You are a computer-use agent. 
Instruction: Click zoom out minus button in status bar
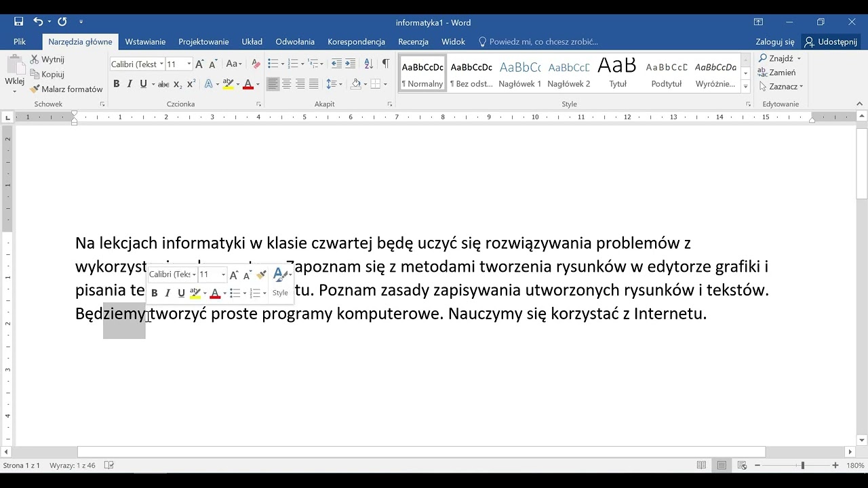tap(758, 466)
